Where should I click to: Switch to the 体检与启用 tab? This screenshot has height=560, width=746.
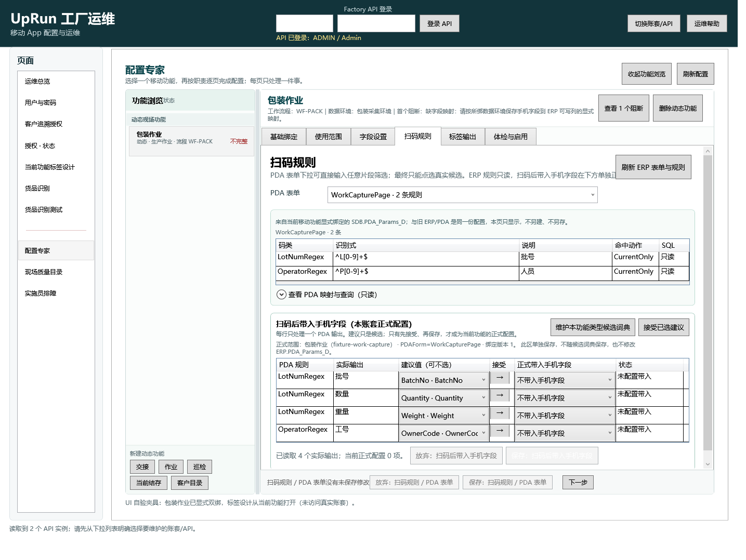coord(511,137)
